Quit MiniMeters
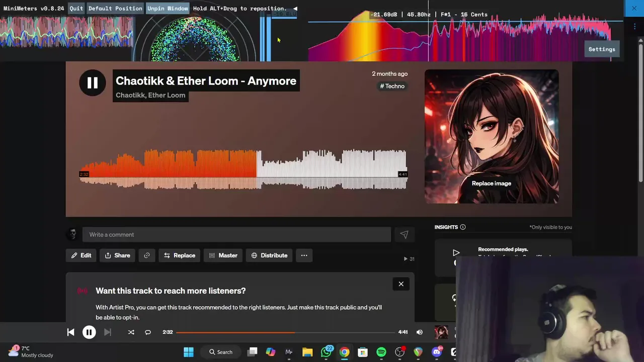The width and height of the screenshot is (644, 362). 76,9
